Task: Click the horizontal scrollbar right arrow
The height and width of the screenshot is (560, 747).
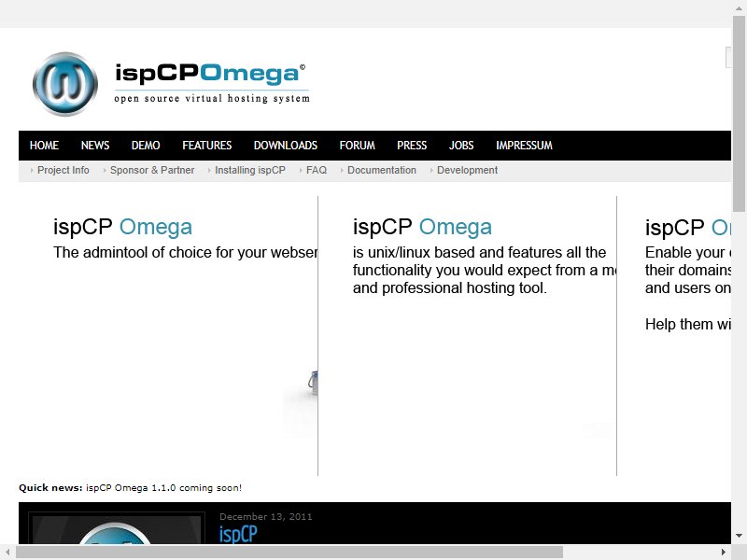Action: coord(724,553)
